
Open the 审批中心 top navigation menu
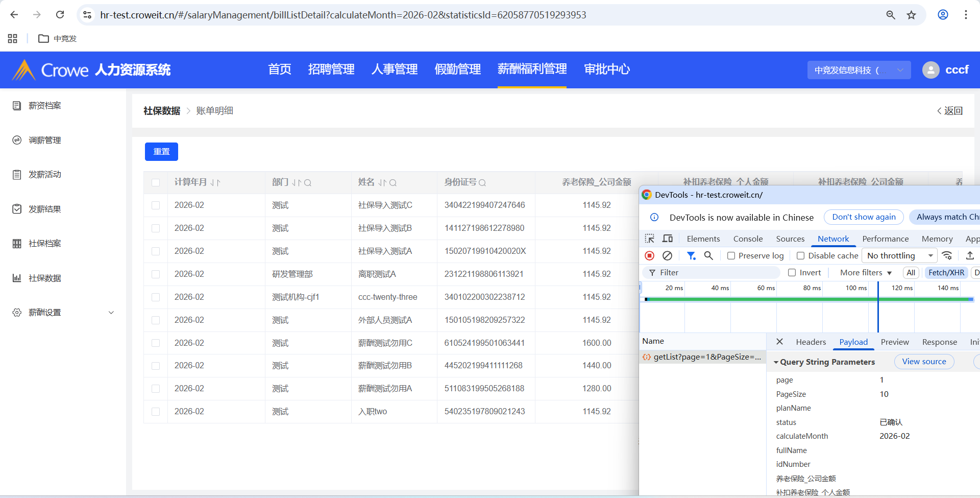pos(607,69)
